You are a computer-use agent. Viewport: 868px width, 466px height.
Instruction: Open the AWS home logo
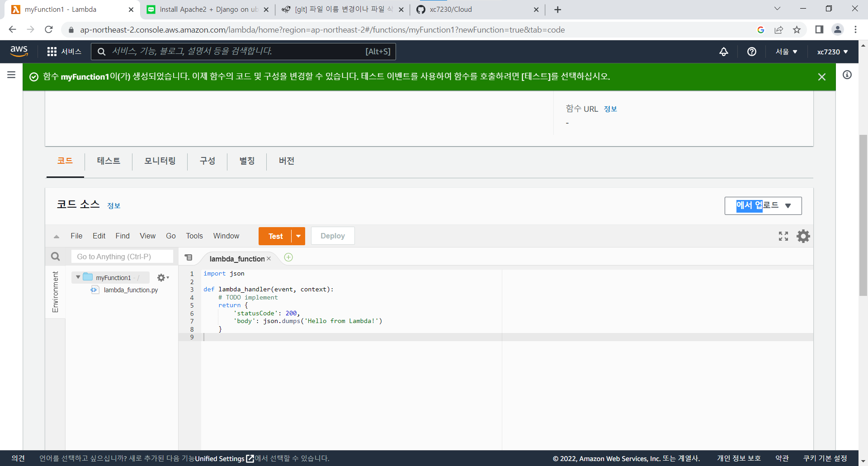19,51
